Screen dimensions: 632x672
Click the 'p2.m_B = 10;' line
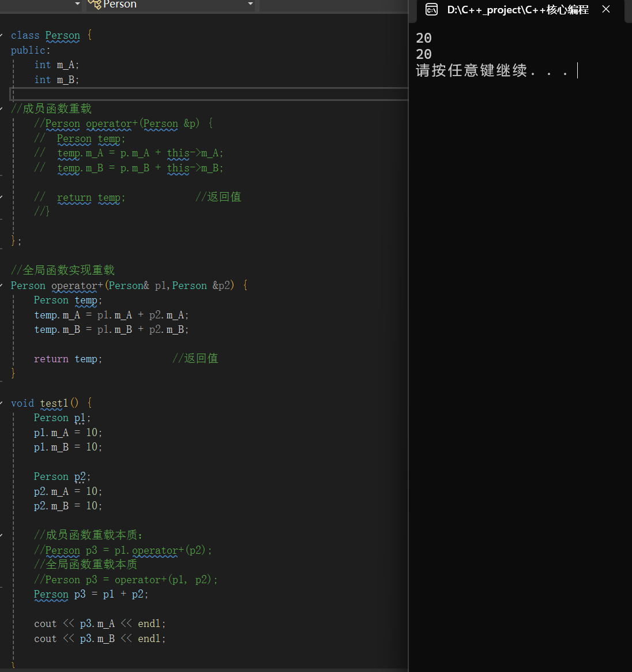tap(68, 506)
